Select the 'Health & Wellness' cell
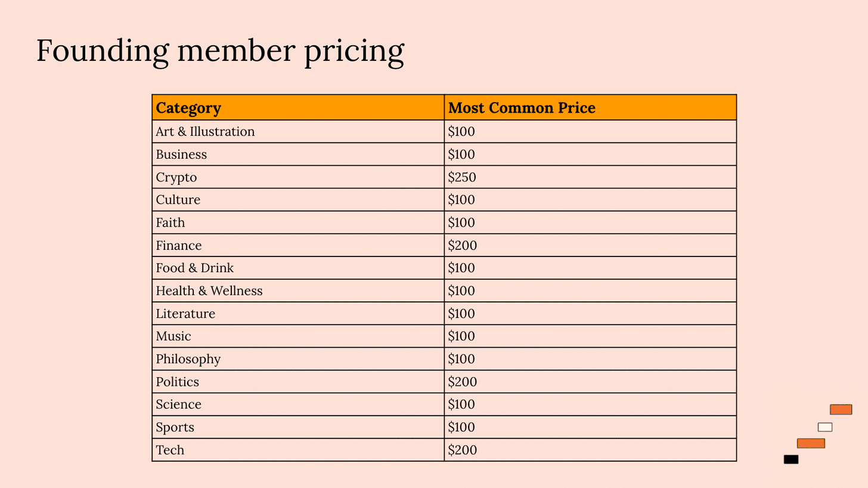Image resolution: width=868 pixels, height=488 pixels. [x=298, y=291]
